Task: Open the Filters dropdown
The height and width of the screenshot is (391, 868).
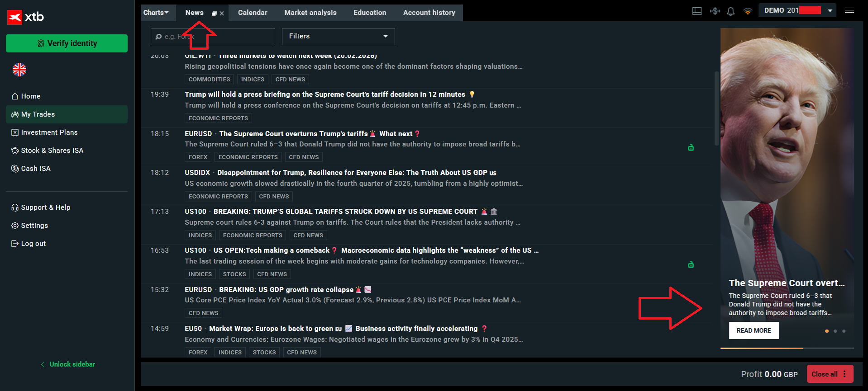Action: [338, 36]
